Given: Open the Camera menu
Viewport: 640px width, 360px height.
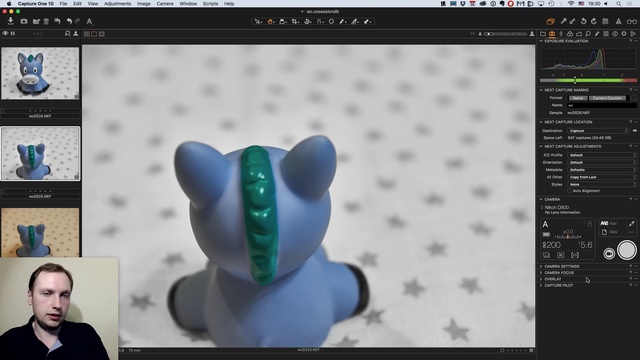Looking at the screenshot, I should (x=165, y=4).
